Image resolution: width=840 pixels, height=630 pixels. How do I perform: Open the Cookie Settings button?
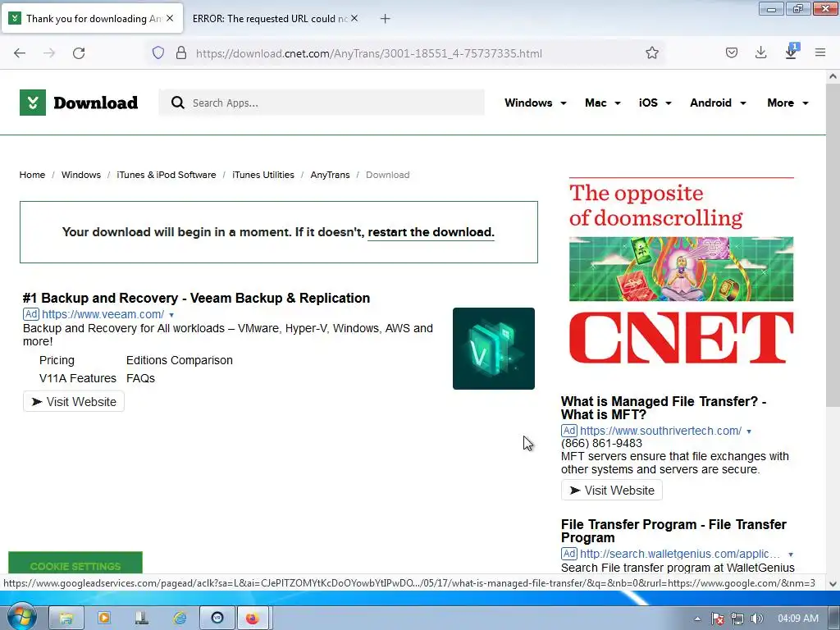click(75, 564)
